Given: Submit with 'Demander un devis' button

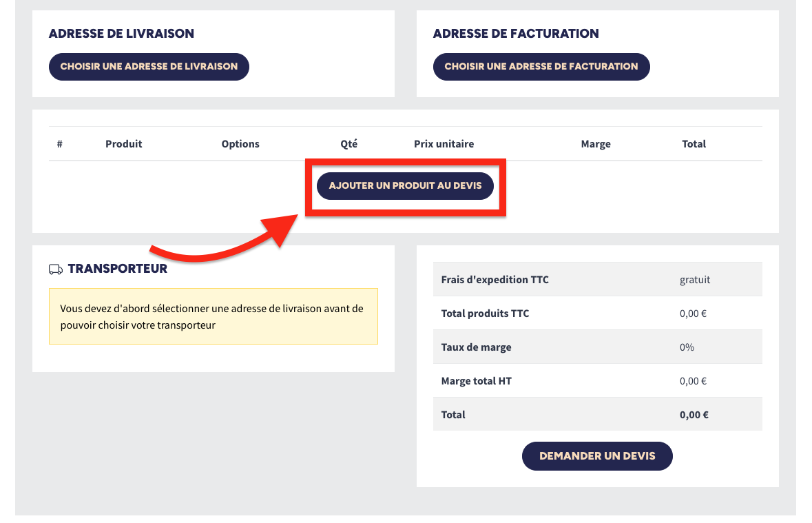Looking at the screenshot, I should pos(597,456).
